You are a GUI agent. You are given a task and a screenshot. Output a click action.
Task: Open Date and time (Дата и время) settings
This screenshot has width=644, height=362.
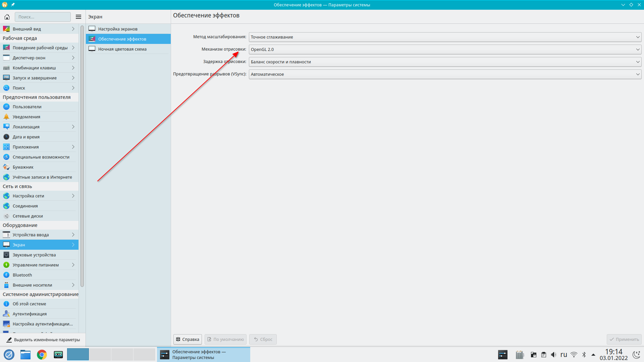coord(26,137)
